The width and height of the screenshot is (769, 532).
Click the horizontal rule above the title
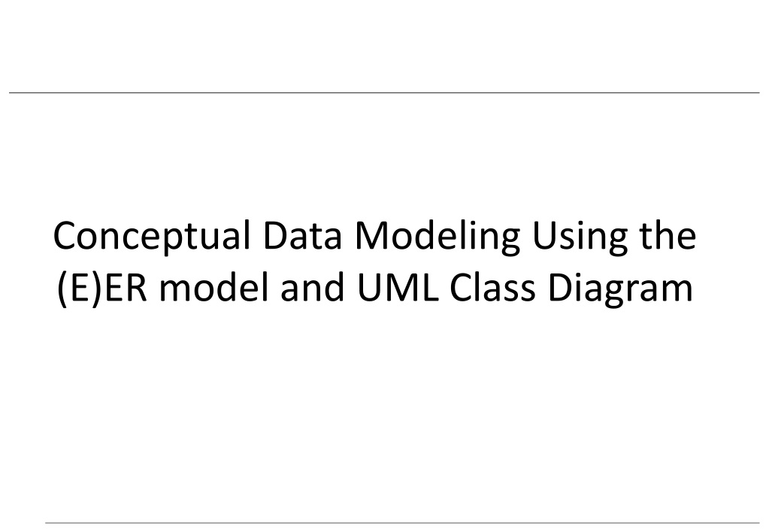point(384,92)
